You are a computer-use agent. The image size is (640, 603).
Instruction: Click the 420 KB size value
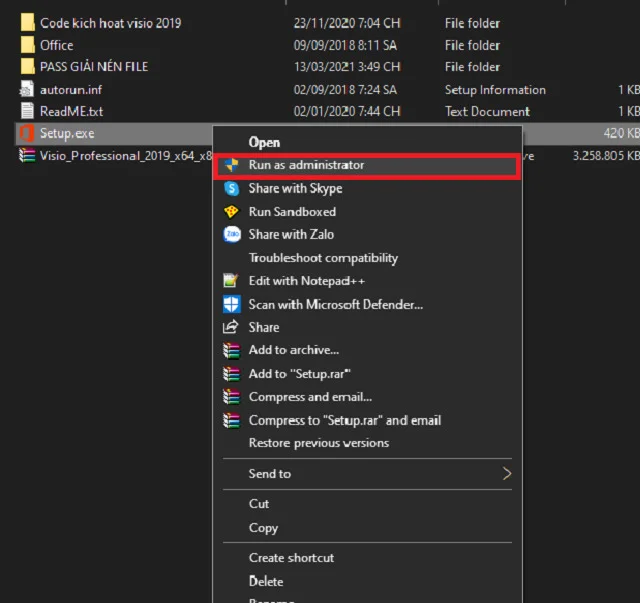[622, 133]
